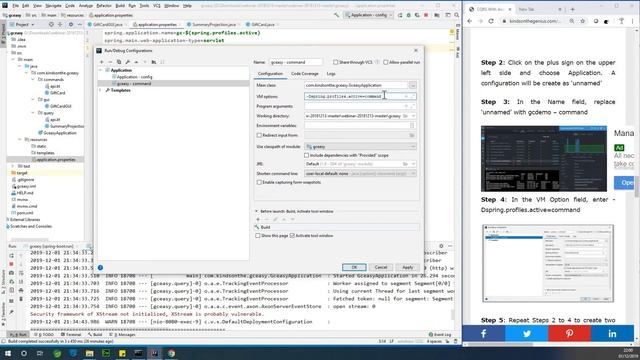Add before launch task plus icon
Screen dimensions: 640x360
coord(258,219)
